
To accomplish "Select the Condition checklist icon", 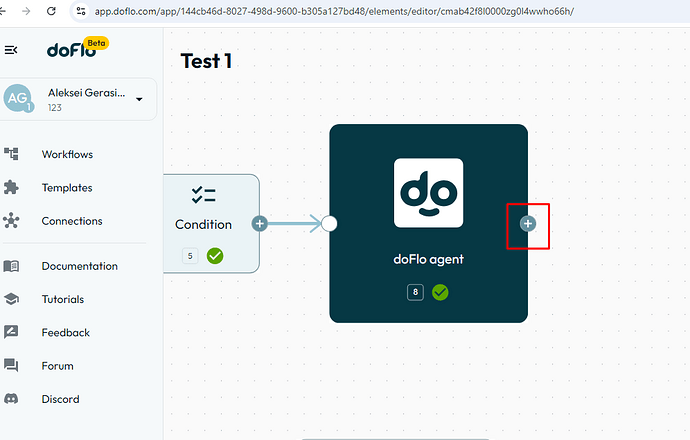I will pyautogui.click(x=203, y=195).
